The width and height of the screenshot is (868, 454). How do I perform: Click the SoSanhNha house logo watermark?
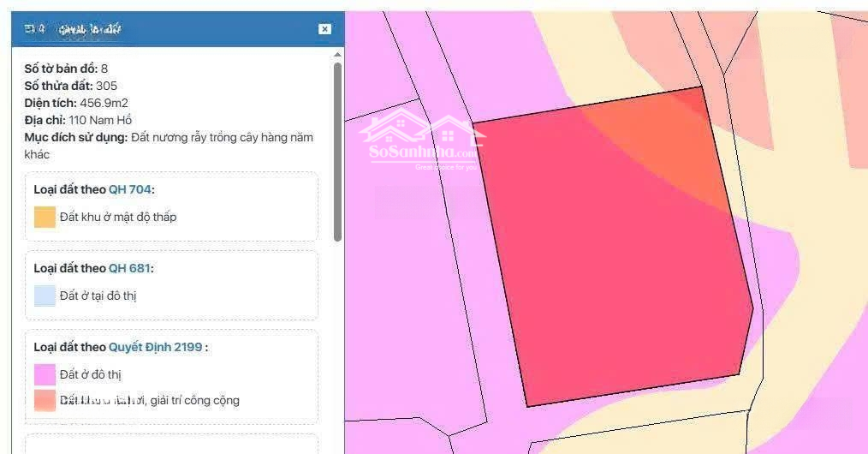click(421, 141)
